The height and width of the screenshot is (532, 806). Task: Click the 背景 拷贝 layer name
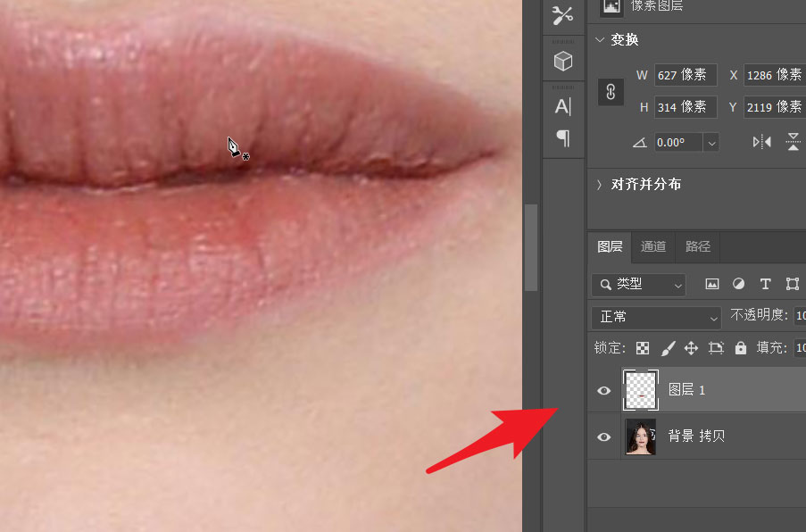click(696, 436)
